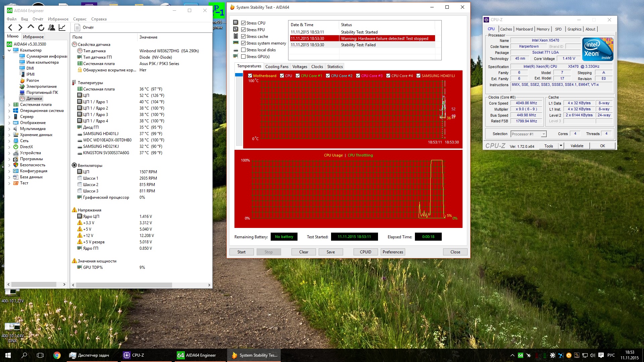The width and height of the screenshot is (644, 362).
Task: Click the Отчёт report icon
Action: [77, 27]
